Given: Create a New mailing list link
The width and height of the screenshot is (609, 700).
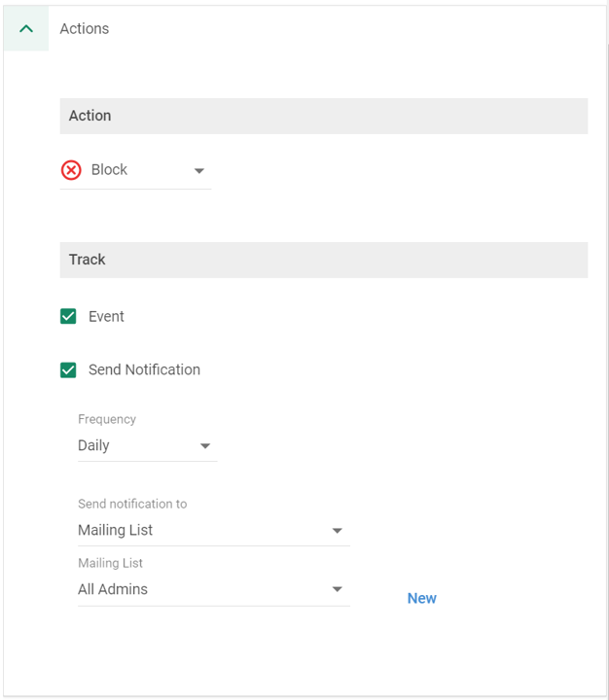Looking at the screenshot, I should (422, 598).
